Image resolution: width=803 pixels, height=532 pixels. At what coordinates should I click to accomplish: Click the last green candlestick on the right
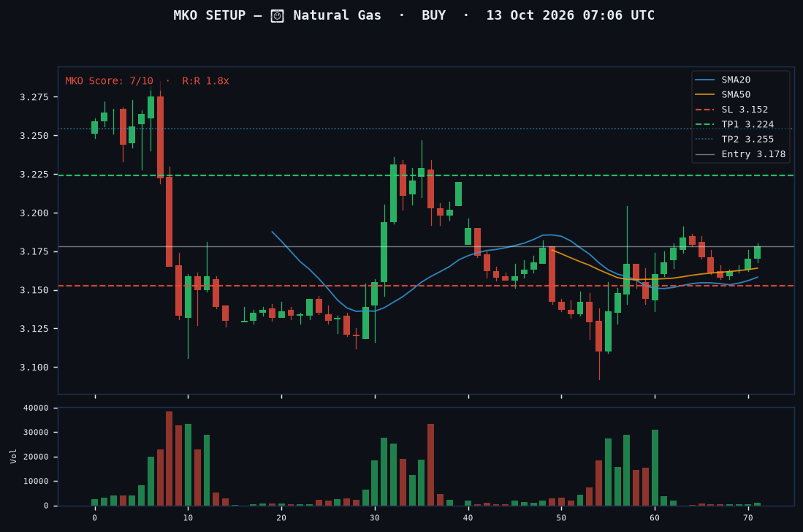[758, 252]
